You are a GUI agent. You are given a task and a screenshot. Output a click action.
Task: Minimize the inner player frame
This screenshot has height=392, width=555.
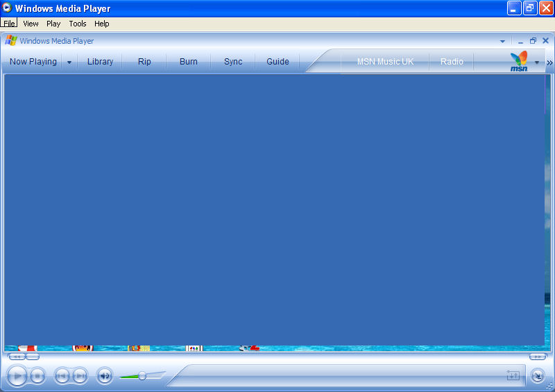point(520,42)
